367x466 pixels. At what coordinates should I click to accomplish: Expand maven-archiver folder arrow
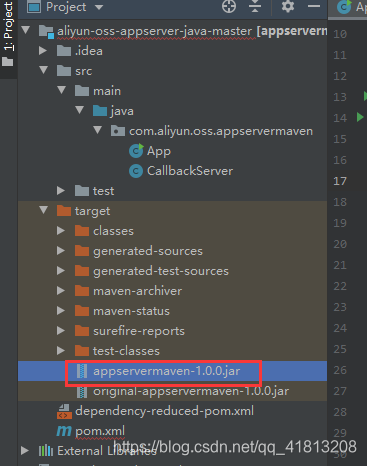click(x=61, y=291)
